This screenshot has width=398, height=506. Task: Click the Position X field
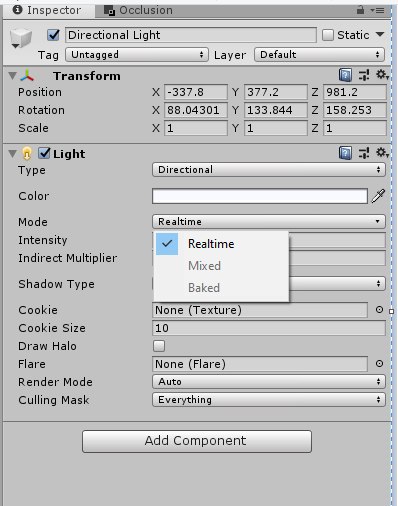pos(196,92)
